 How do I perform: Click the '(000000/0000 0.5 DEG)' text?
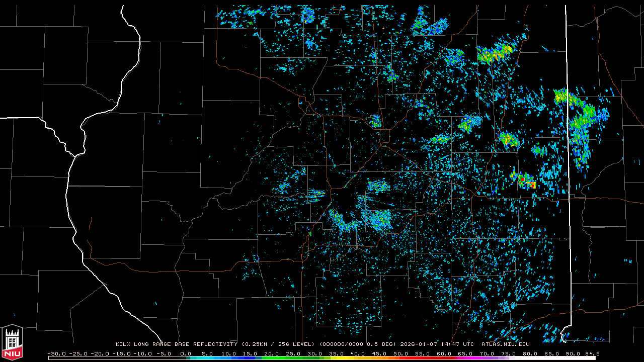(x=358, y=344)
